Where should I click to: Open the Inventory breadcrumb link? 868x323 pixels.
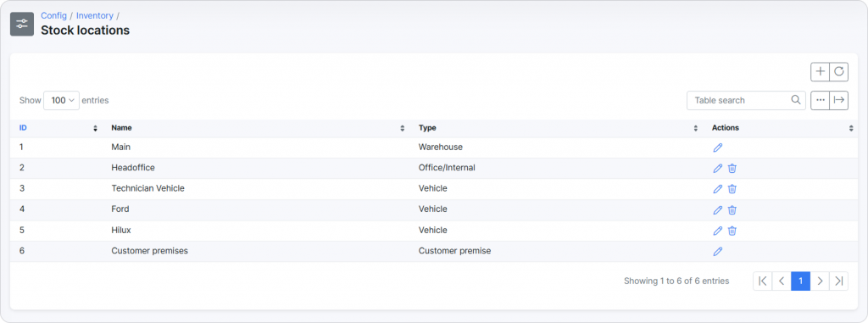95,15
